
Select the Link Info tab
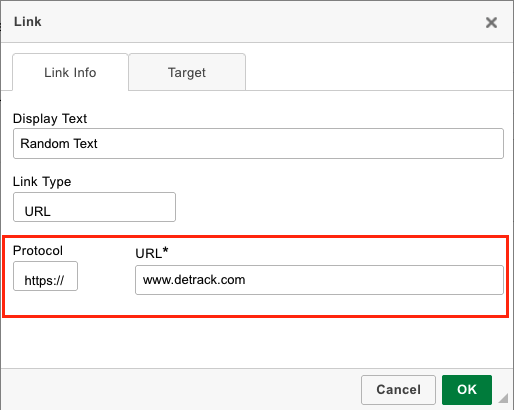pyautogui.click(x=70, y=72)
